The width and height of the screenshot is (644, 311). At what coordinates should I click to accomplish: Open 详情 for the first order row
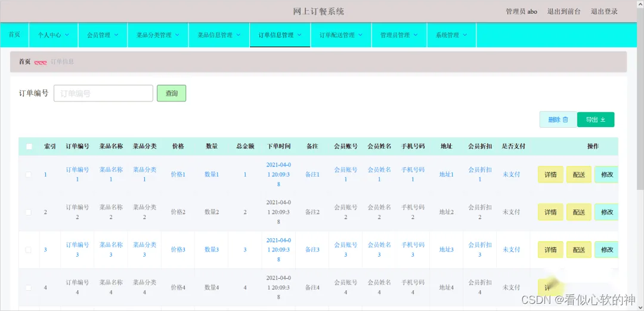pyautogui.click(x=550, y=174)
